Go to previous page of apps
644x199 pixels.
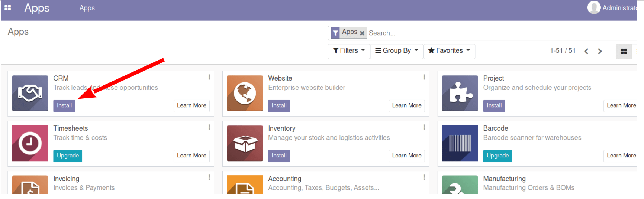(x=586, y=51)
